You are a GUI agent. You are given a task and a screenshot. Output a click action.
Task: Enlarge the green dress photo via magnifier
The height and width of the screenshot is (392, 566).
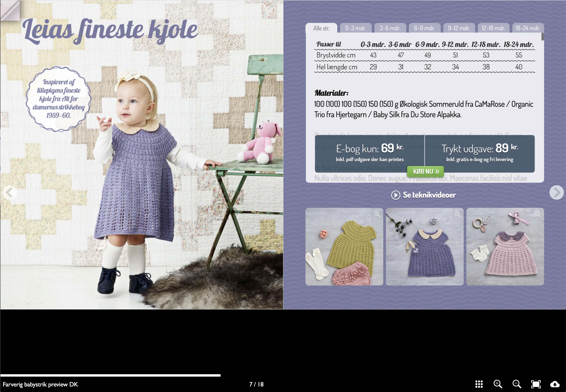[x=377, y=214]
